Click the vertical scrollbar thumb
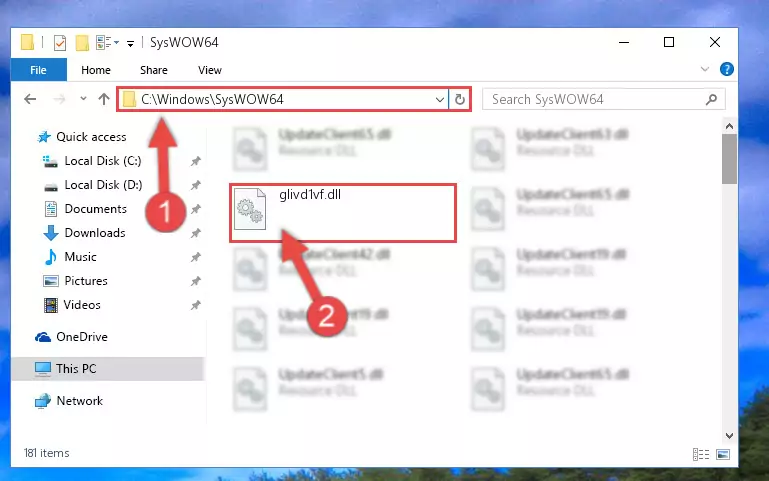The image size is (769, 481). (x=729, y=159)
